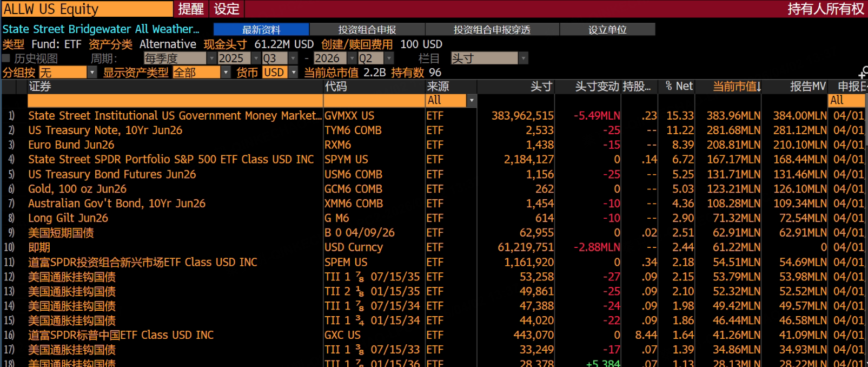Click ticker TYM6 COMB
868x367 pixels.
click(353, 130)
